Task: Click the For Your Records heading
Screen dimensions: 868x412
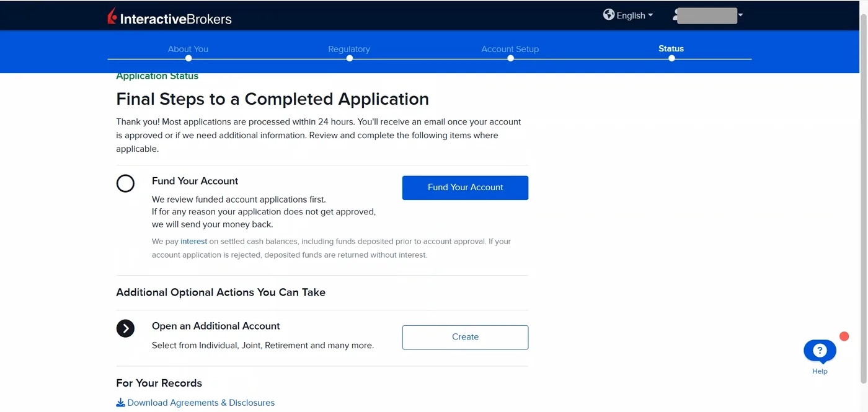Action: [x=159, y=383]
